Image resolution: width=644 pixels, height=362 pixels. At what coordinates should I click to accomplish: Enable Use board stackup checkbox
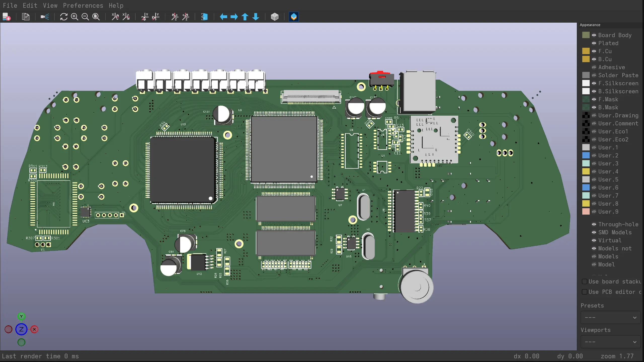pyautogui.click(x=585, y=282)
